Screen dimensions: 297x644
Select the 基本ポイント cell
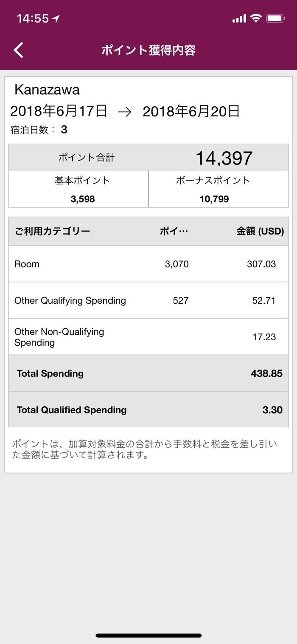tap(82, 189)
